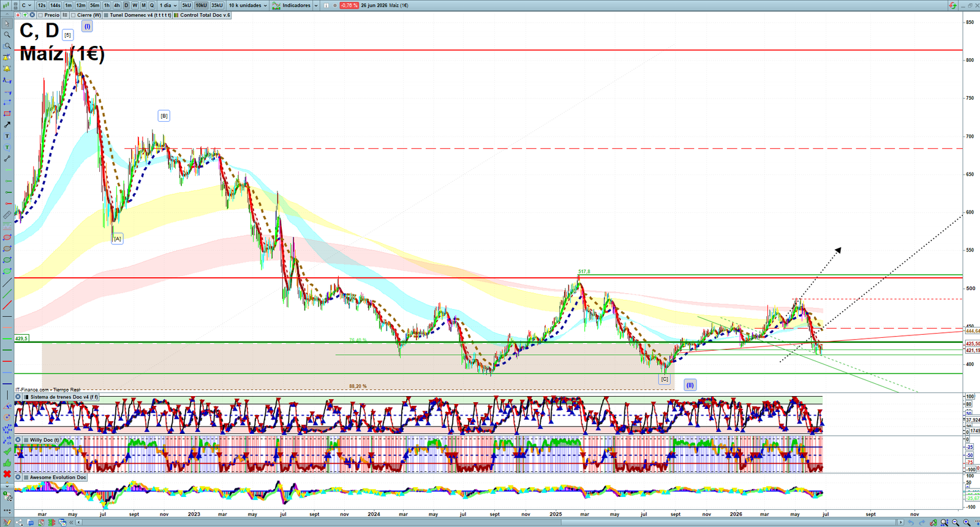This screenshot has width=980, height=527.
Task: Open the 10 k unidades dropdown
Action: (248, 5)
